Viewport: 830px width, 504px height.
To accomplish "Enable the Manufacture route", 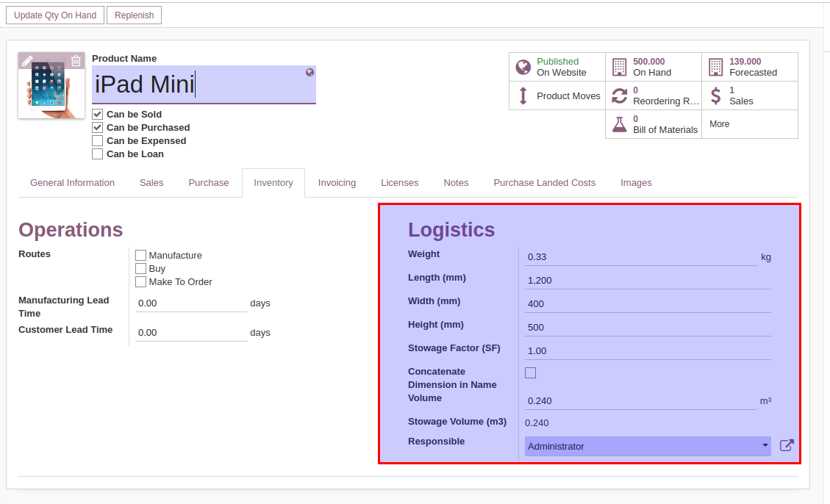I will click(x=140, y=255).
